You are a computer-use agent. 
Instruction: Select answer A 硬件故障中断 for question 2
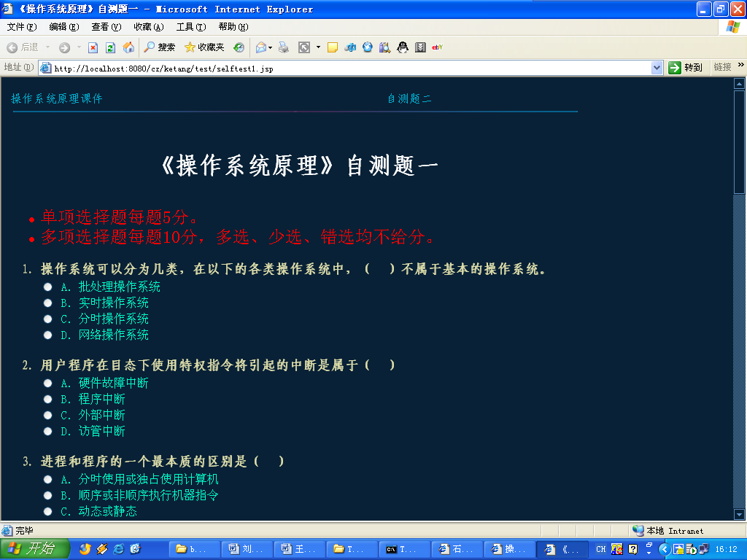click(x=47, y=383)
